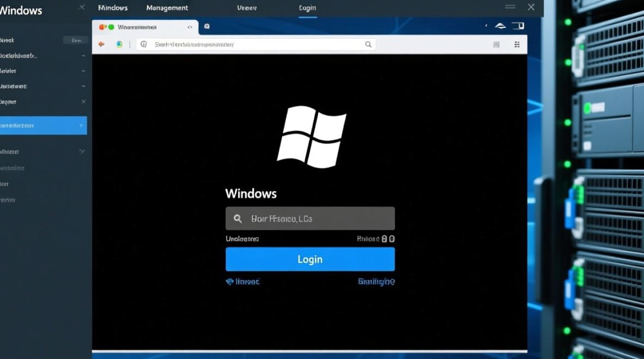
Task: Click the chat bubble icon beside browser tab
Action: coord(207,27)
